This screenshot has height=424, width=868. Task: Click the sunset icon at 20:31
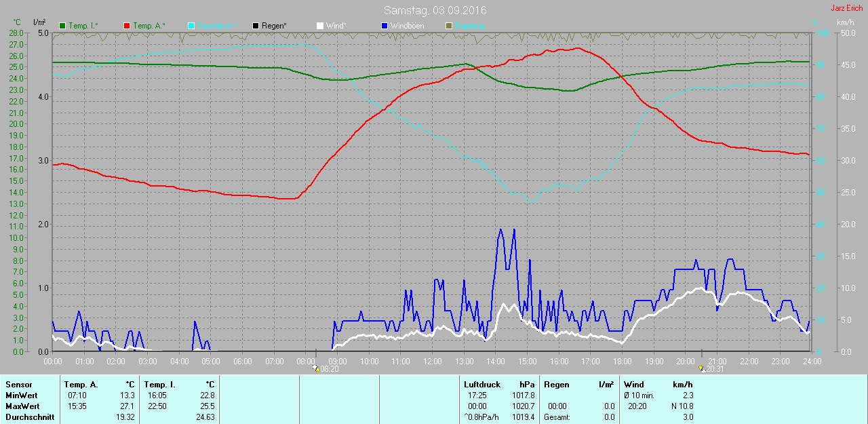point(702,368)
